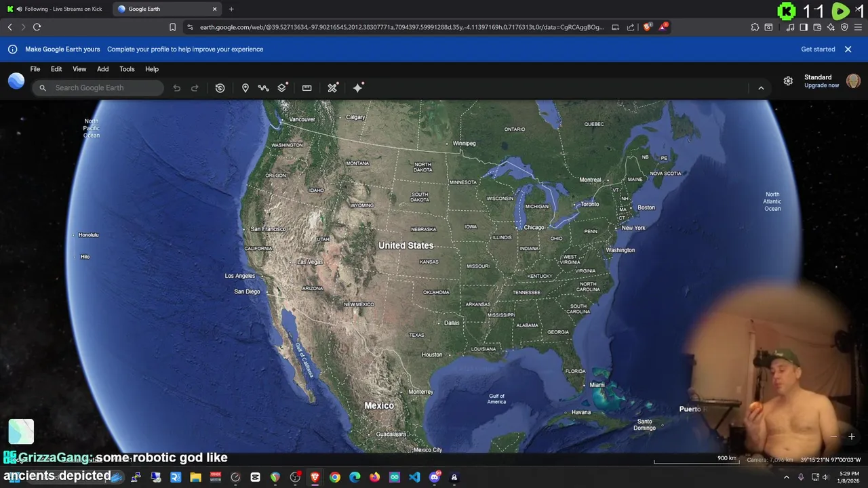Open the File menu
Viewport: 868px width, 488px height.
click(x=35, y=69)
